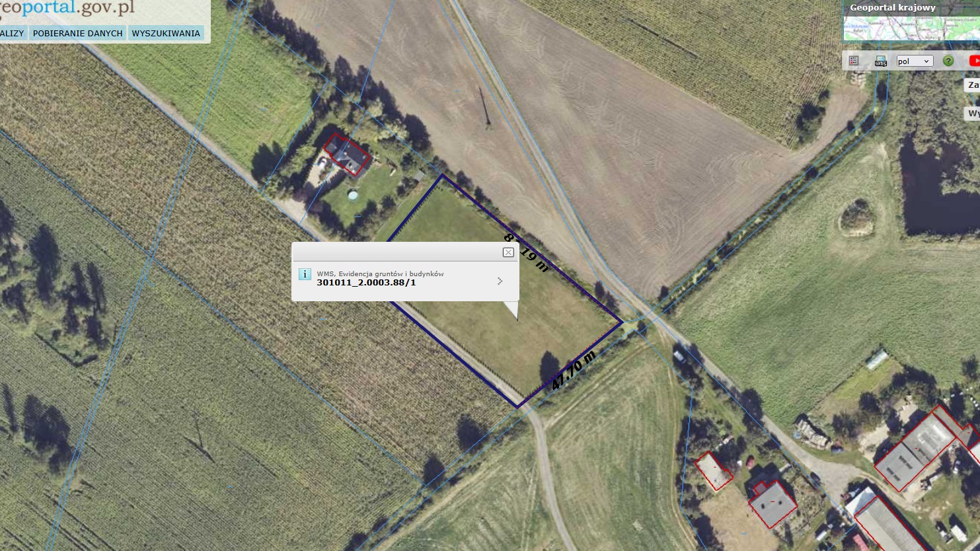Open the ANALIZY menu
Image resolution: width=980 pixels, height=551 pixels.
12,33
